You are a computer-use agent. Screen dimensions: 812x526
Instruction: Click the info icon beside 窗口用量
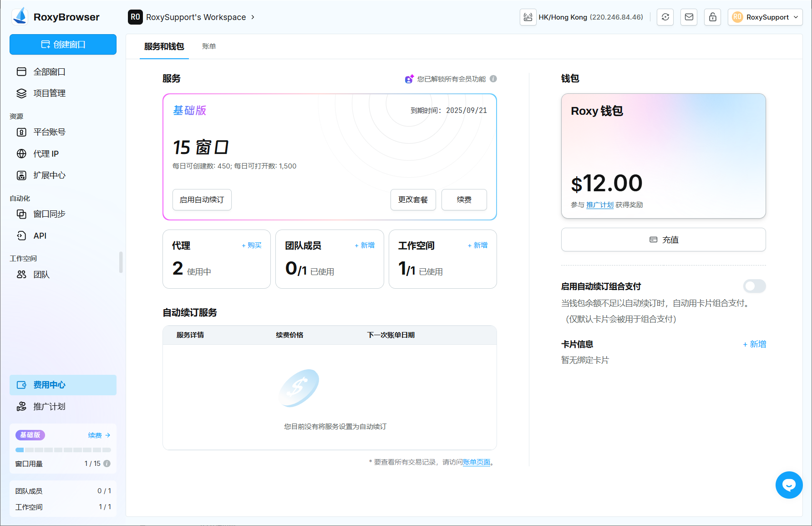point(107,464)
